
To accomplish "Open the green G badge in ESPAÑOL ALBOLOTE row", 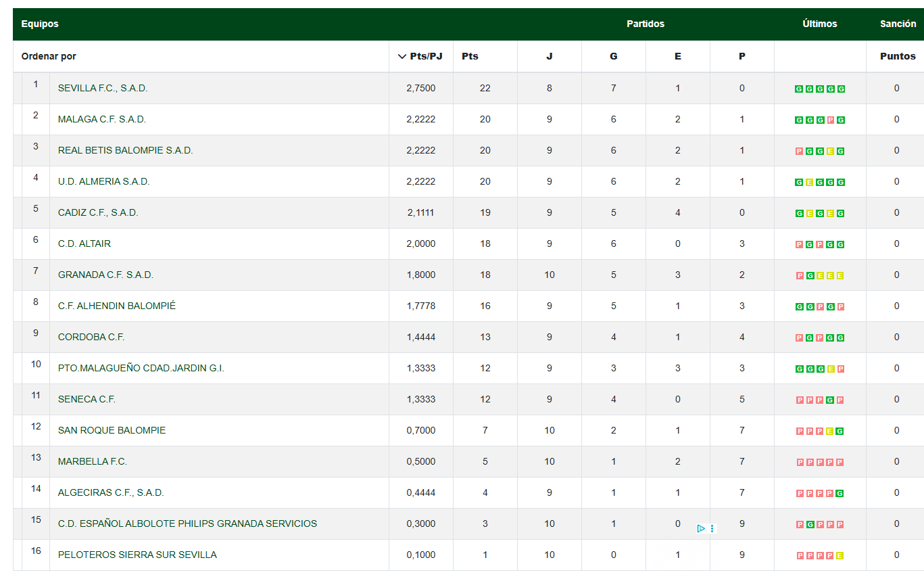I will point(810,525).
